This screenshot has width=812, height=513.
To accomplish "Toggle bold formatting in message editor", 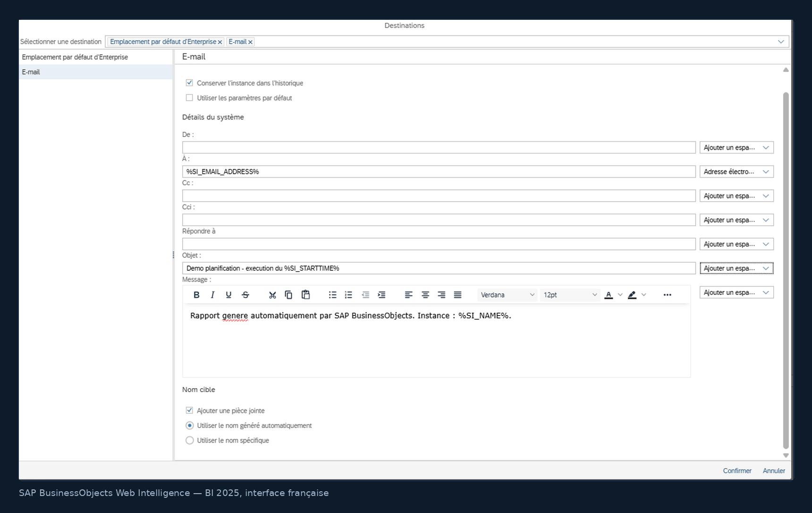I will tap(196, 295).
